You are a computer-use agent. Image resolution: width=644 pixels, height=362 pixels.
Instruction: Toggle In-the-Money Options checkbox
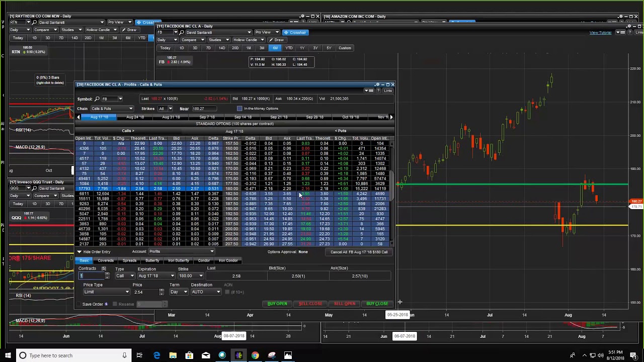click(x=239, y=109)
